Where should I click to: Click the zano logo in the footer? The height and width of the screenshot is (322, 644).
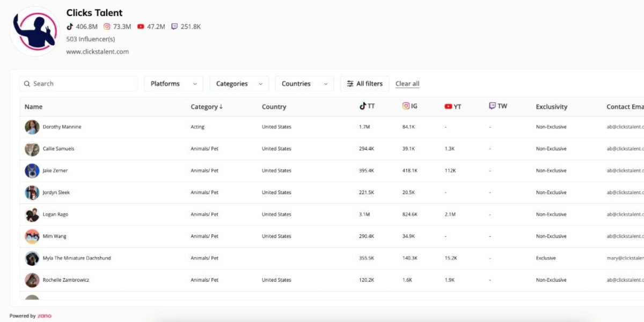point(45,316)
